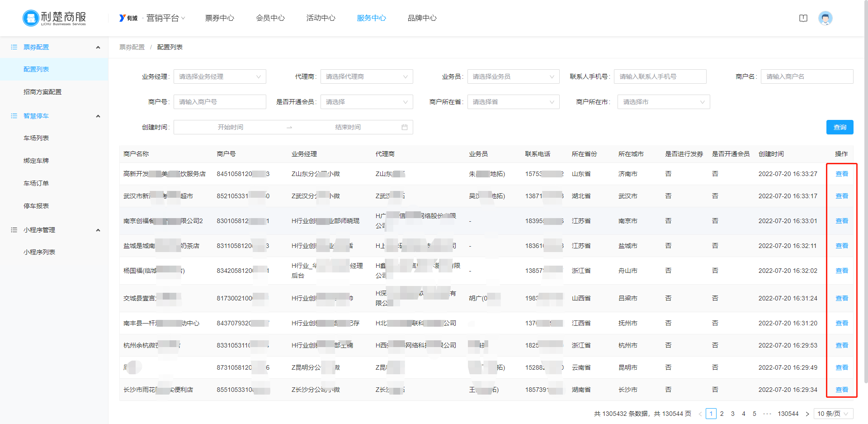Click the 小程序管理 list icon in sidebar
This screenshot has width=868, height=424.
[14, 230]
